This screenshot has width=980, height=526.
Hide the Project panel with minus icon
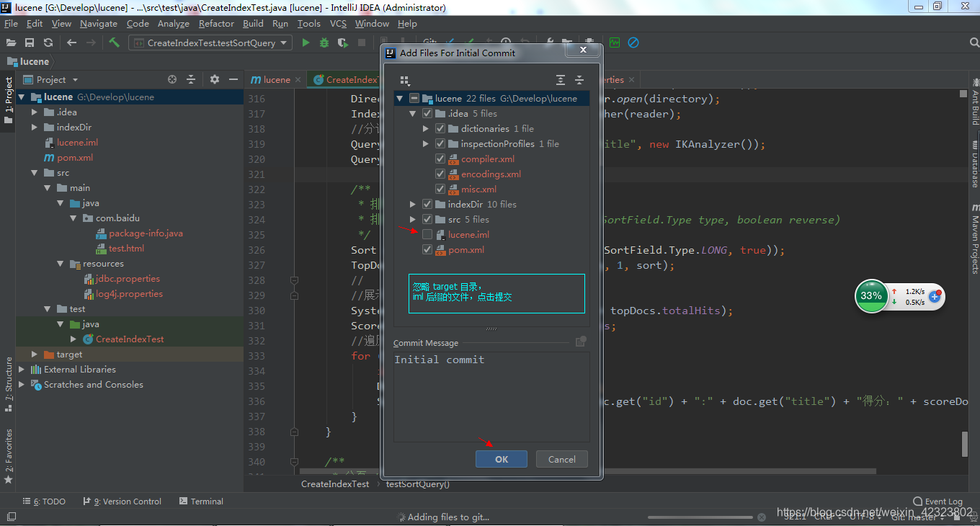click(233, 79)
